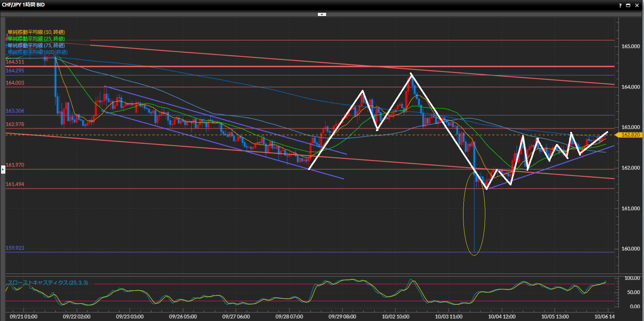Click the orange 162.820 current price tag

click(x=630, y=135)
